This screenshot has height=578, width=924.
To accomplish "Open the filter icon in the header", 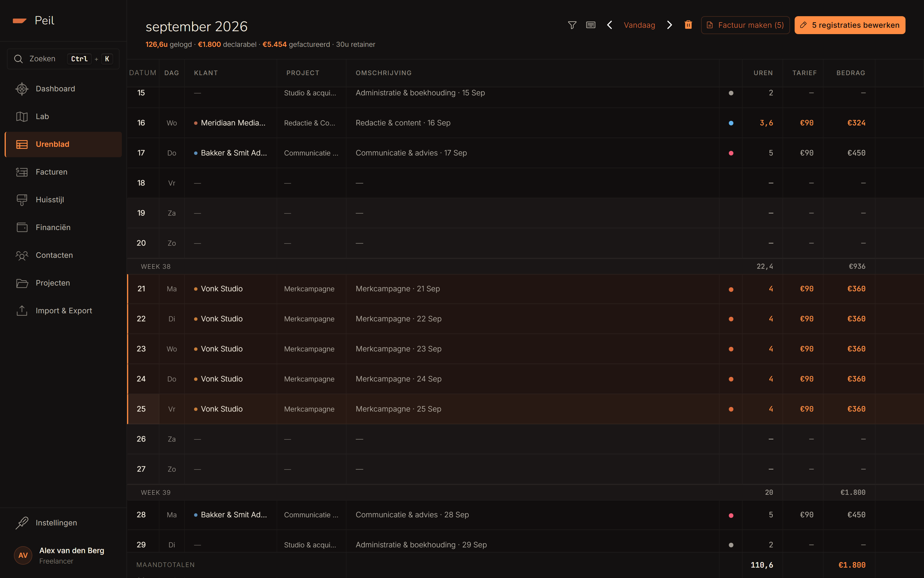I will [x=572, y=25].
